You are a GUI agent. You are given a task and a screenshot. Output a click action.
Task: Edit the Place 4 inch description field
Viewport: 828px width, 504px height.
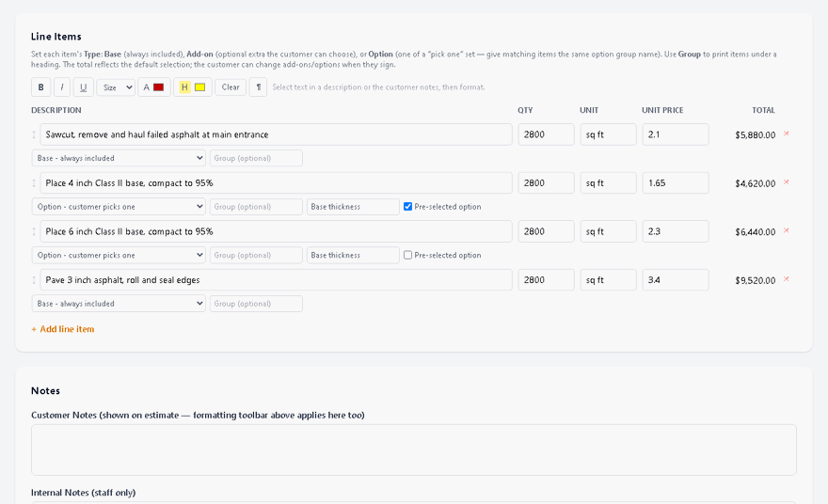coord(277,183)
